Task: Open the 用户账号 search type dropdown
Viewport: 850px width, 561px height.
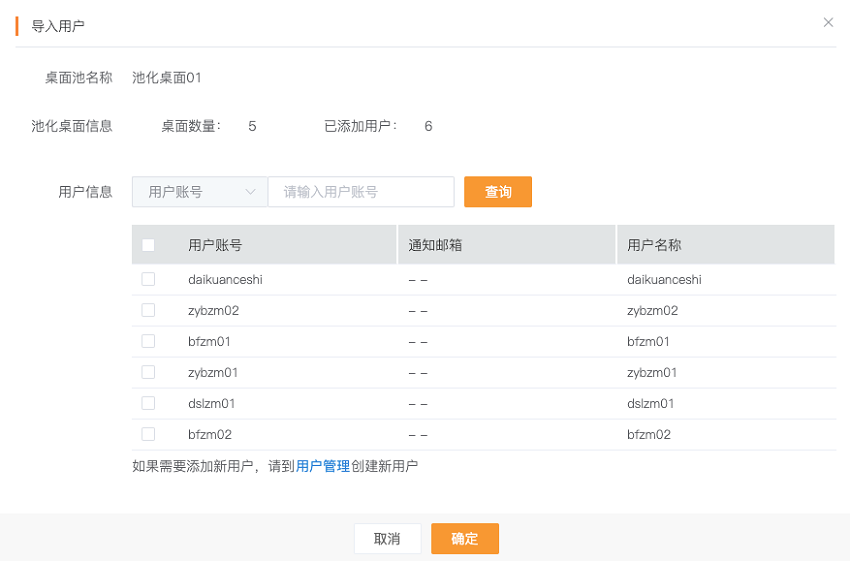Action: [199, 192]
